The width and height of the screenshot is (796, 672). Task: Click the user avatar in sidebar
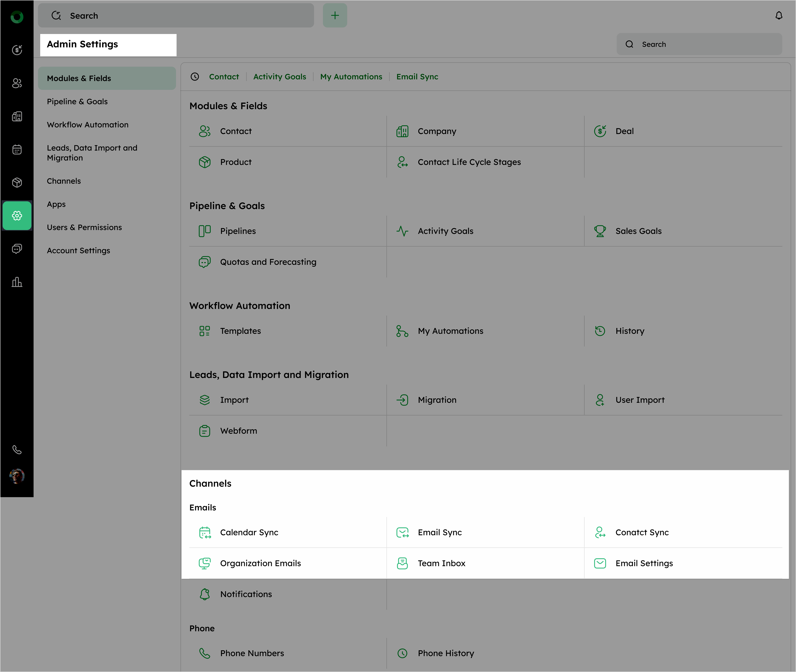17,476
